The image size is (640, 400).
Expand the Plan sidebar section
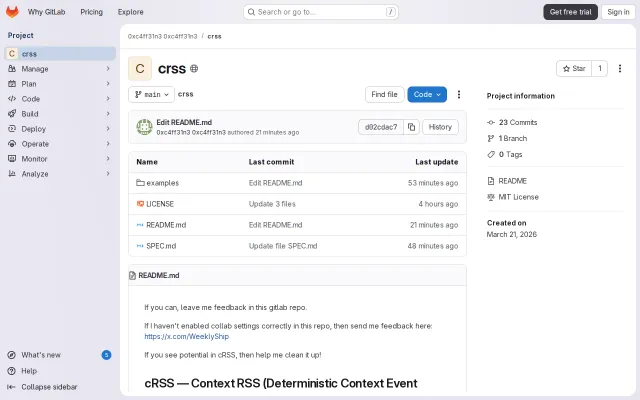[108, 84]
